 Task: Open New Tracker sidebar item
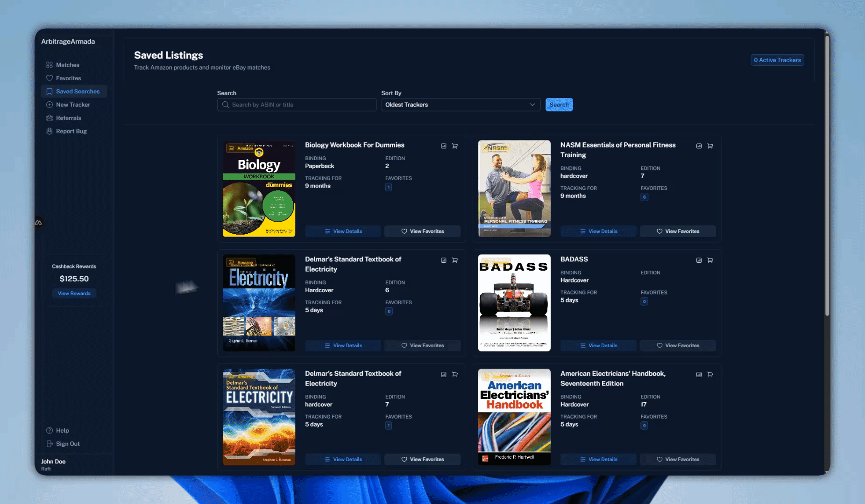[74, 105]
